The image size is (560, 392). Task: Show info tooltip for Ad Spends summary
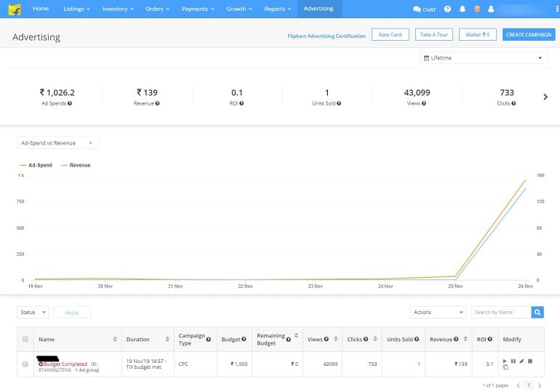click(70, 103)
